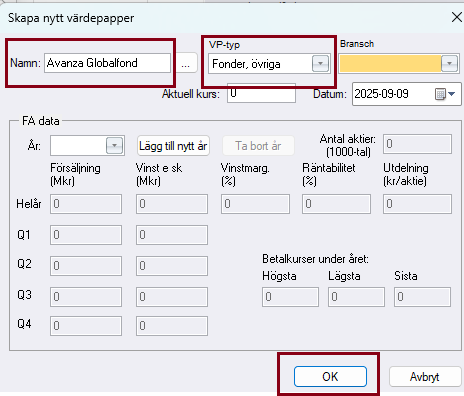Click the Helår Räntabilitet field
Screen dimensions: 464x396
click(336, 204)
